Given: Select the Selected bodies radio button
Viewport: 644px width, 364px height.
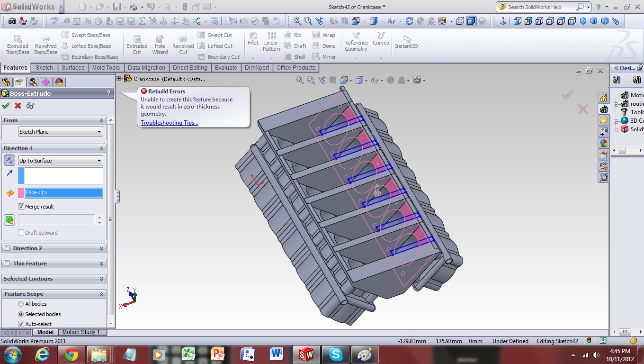Looking at the screenshot, I should pyautogui.click(x=21, y=314).
